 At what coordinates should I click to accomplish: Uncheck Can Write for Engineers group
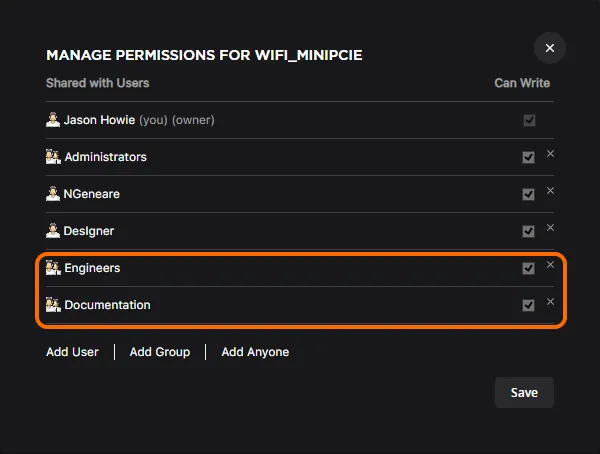(528, 268)
